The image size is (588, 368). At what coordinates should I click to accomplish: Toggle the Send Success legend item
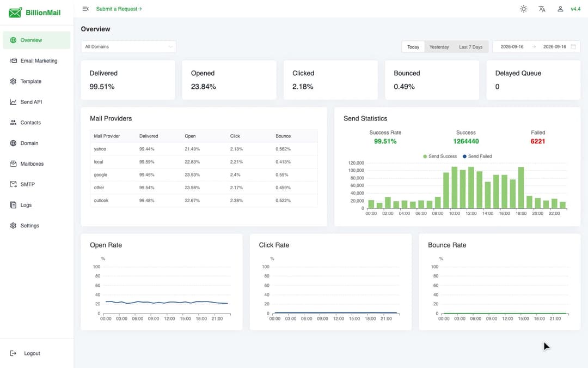click(440, 156)
